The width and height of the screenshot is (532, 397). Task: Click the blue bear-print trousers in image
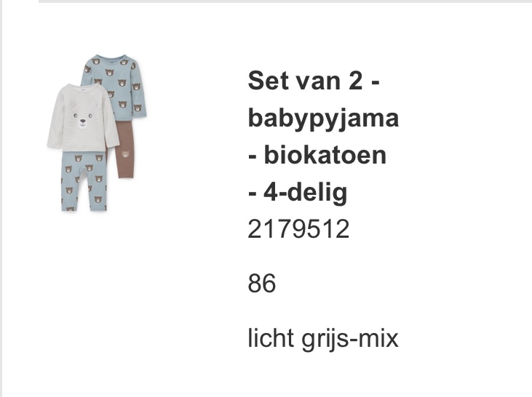[84, 181]
